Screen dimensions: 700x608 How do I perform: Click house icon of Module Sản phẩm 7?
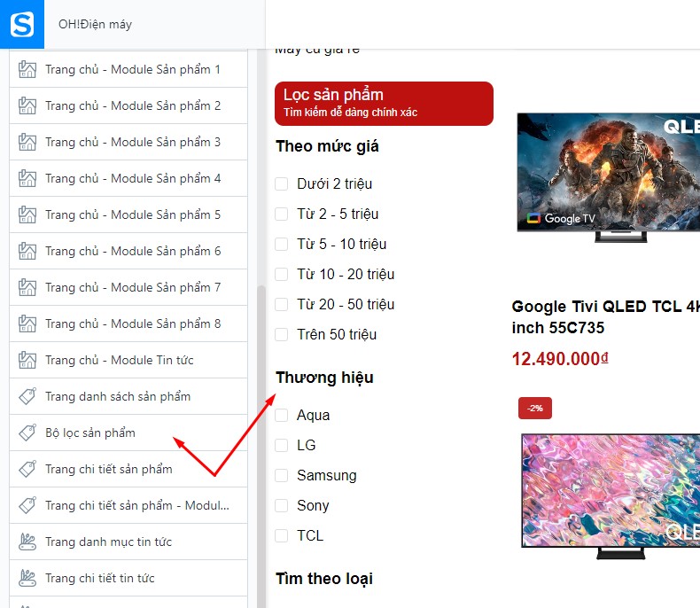click(27, 287)
